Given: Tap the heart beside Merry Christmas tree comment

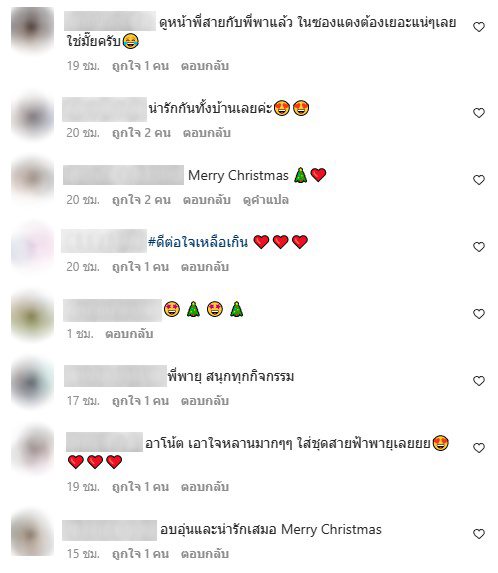Looking at the screenshot, I should [479, 180].
